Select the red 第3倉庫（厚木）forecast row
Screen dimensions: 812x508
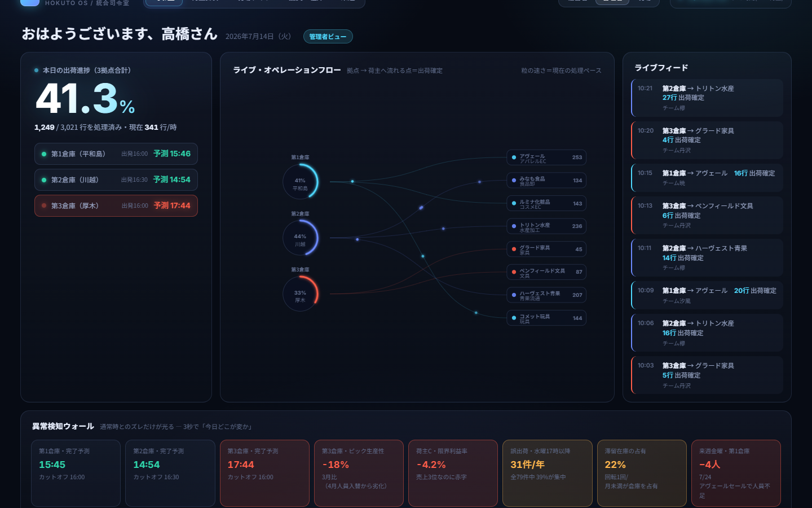pos(116,205)
